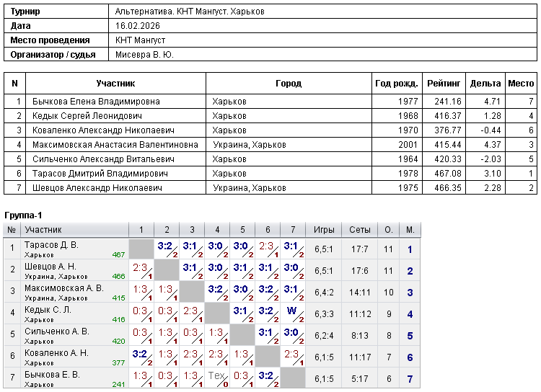Screen dimensions: 541x392
Task: Click the W result in Кедык row
Action: pos(291,311)
